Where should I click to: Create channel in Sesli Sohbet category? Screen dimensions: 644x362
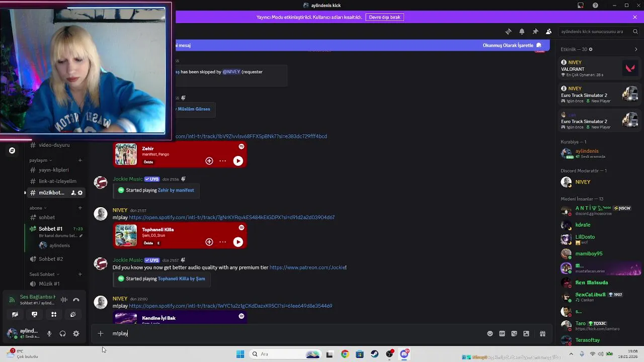pos(80,275)
